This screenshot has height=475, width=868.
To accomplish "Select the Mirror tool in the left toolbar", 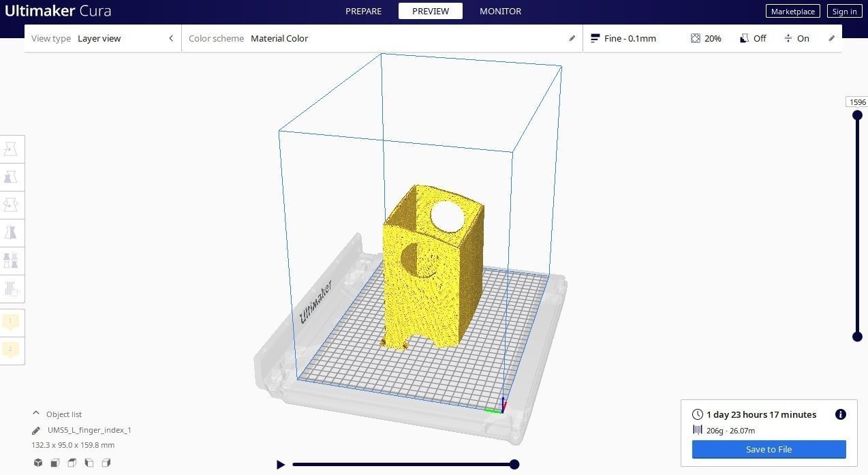I will tap(11, 233).
